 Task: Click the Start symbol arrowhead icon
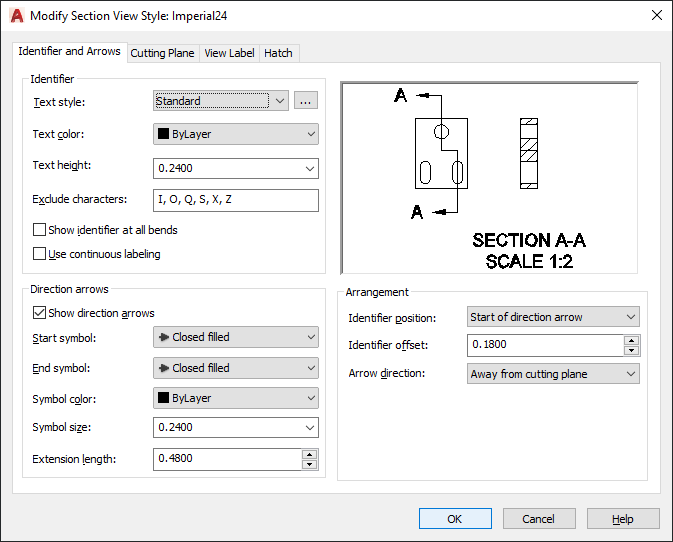click(164, 337)
